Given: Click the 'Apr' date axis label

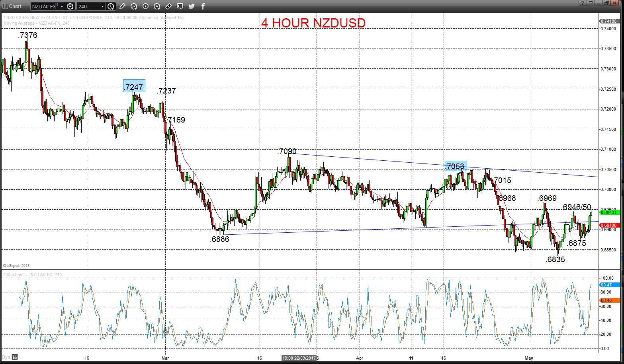Looking at the screenshot, I should (360, 358).
